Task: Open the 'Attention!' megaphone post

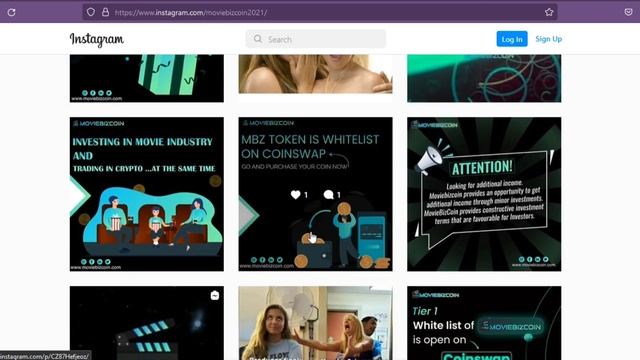Action: click(x=484, y=194)
